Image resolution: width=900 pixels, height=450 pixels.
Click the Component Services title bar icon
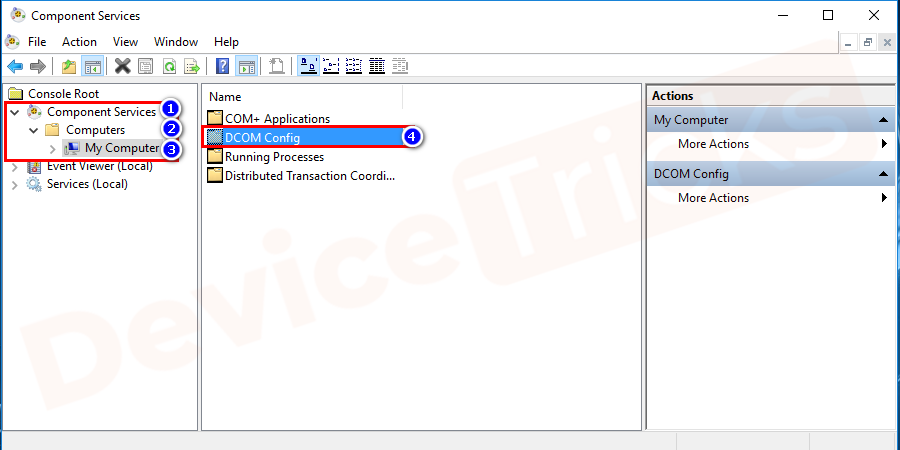click(x=18, y=15)
